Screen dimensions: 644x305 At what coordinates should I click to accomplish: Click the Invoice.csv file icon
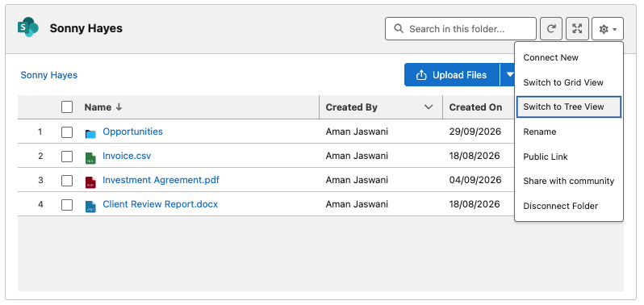click(90, 158)
